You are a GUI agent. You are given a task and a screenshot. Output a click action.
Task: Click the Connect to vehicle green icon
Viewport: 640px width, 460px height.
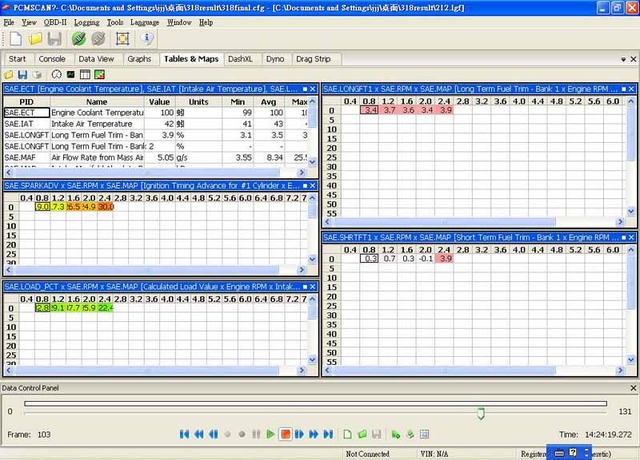(x=78, y=39)
